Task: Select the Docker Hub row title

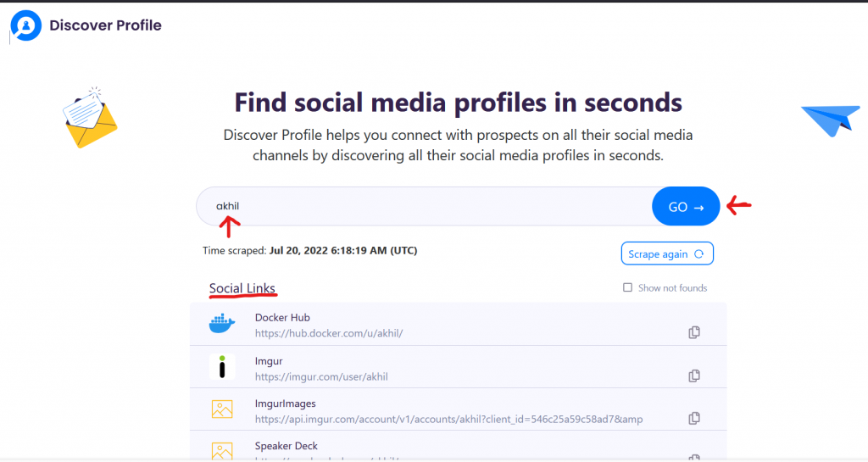Action: [x=282, y=318]
